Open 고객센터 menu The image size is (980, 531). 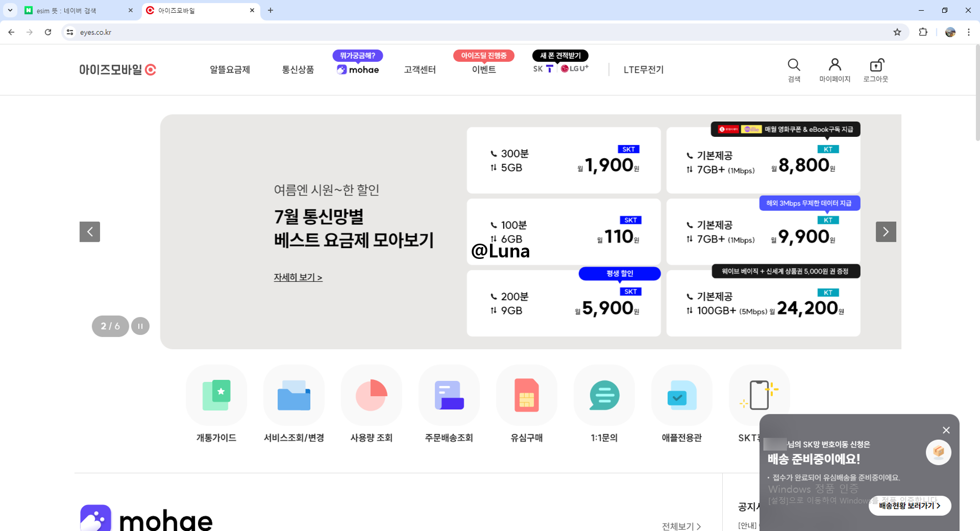point(420,70)
